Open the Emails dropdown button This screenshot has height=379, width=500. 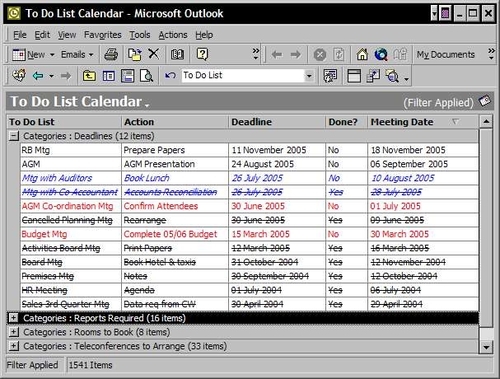click(x=77, y=54)
